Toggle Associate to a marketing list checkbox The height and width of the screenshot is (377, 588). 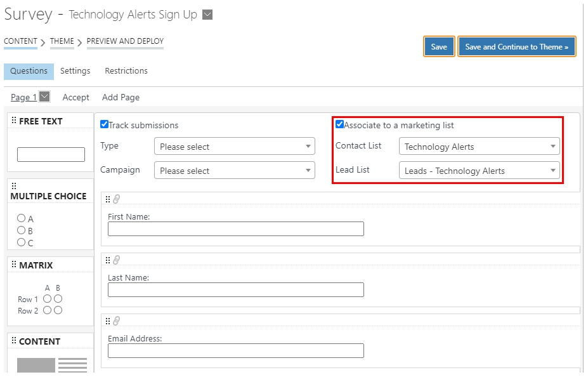(x=339, y=124)
